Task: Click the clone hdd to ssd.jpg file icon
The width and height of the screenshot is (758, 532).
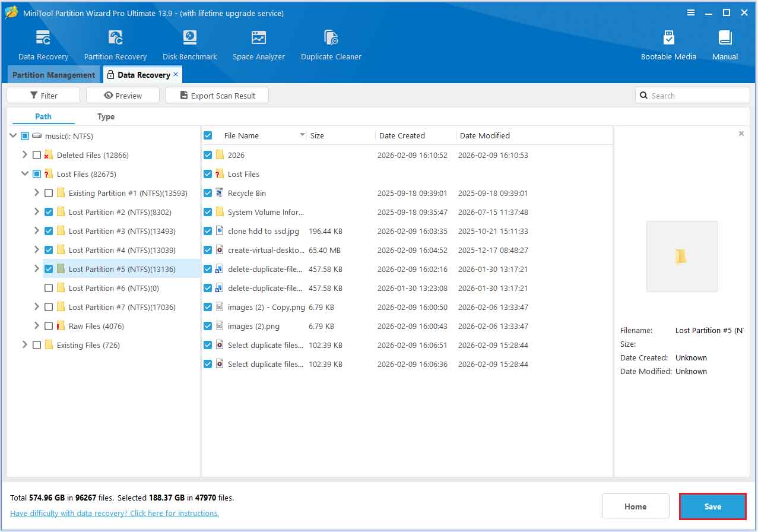Action: 220,231
